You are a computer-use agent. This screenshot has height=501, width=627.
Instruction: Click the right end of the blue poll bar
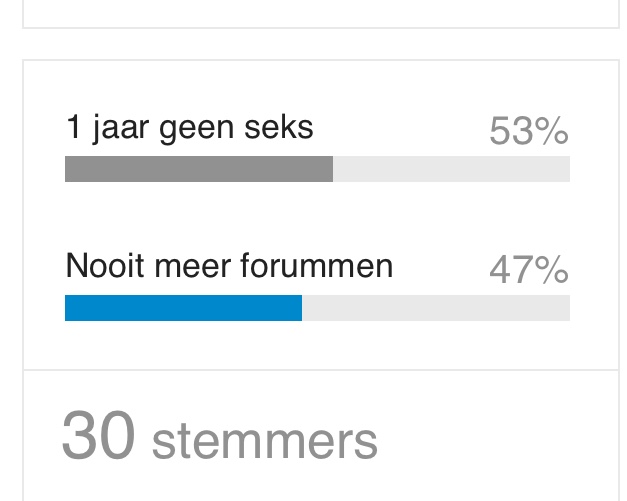(299, 308)
